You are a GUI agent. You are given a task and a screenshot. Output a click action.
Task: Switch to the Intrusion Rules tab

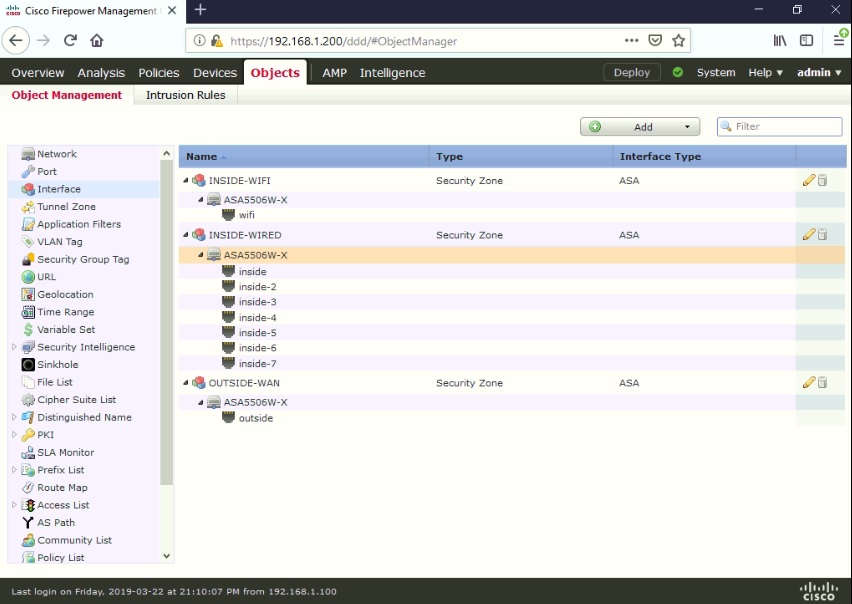tap(185, 95)
